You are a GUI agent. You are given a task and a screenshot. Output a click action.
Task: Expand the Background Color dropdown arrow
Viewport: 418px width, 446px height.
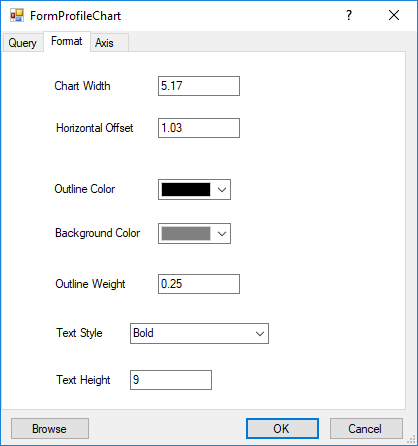tap(222, 234)
